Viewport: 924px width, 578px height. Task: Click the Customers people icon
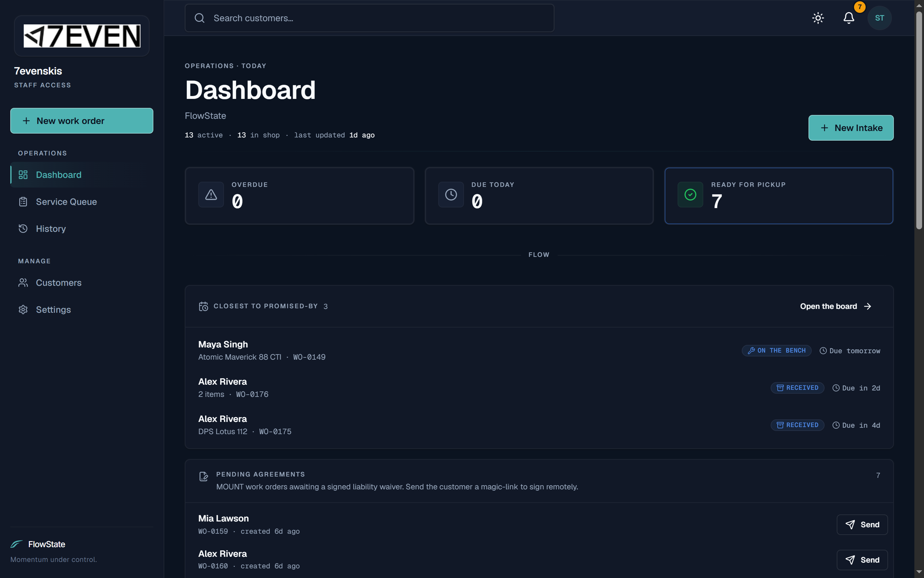(x=23, y=283)
